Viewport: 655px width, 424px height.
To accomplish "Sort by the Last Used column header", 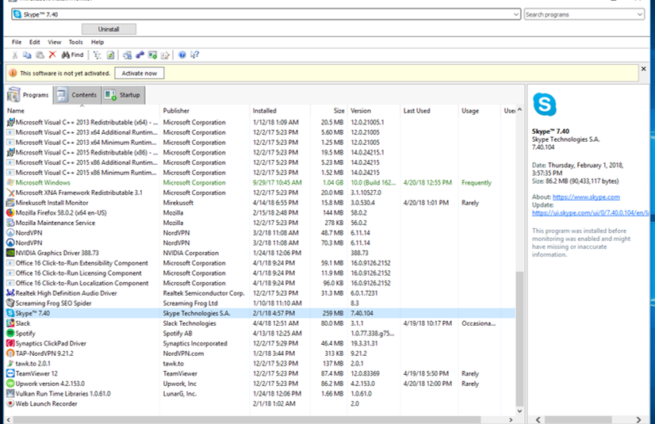I will pyautogui.click(x=429, y=111).
